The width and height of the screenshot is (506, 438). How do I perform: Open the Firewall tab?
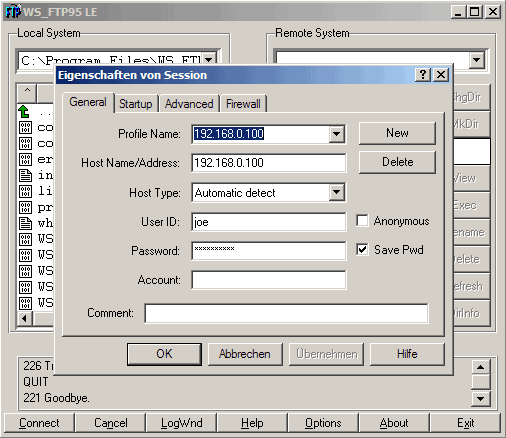point(243,104)
